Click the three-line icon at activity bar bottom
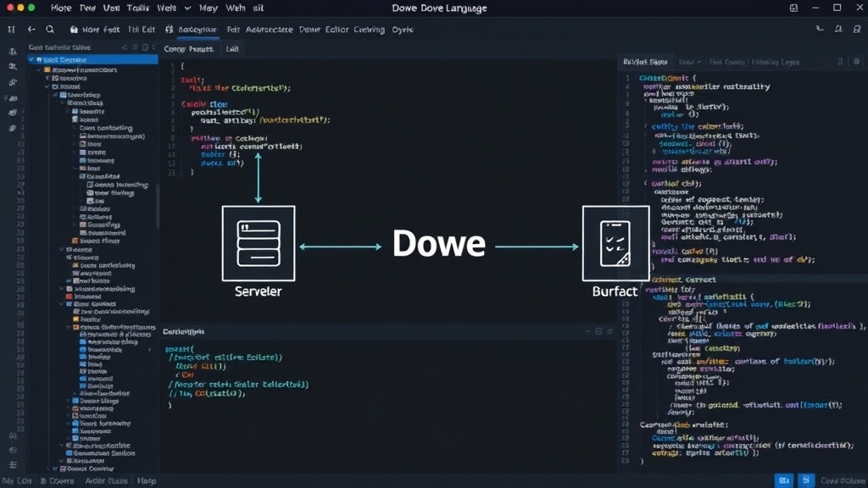The width and height of the screenshot is (868, 488). pos(13,465)
